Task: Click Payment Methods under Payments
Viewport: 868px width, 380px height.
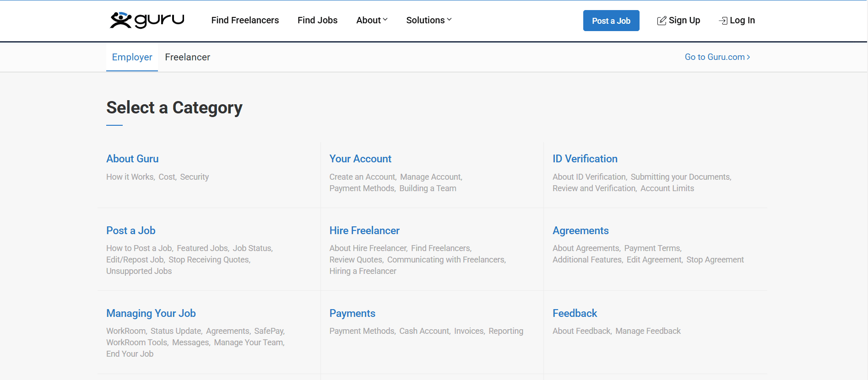Action: [x=362, y=331]
